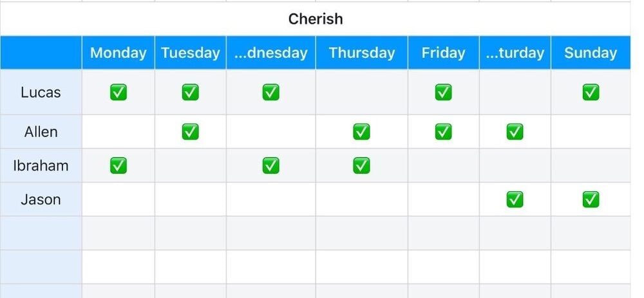Viewport: 644px width, 298px height.
Task: Toggle Lucas's Friday checkmark
Action: pyautogui.click(x=443, y=93)
